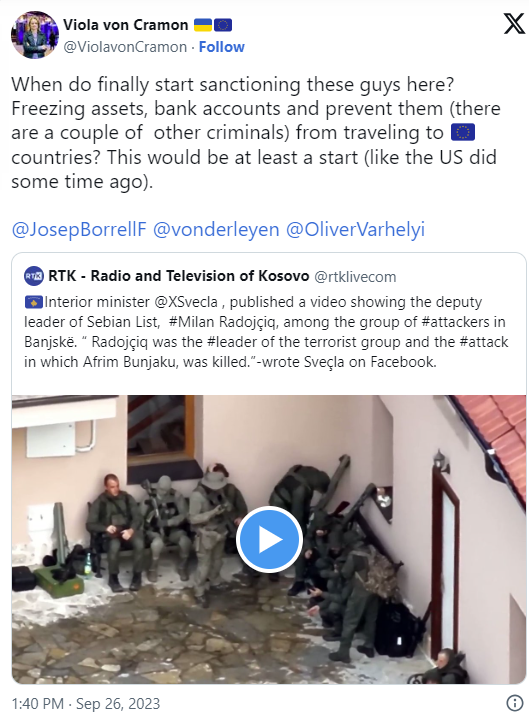
Task: Open the quoted tweet text by RTK
Action: pyautogui.click(x=266, y=332)
